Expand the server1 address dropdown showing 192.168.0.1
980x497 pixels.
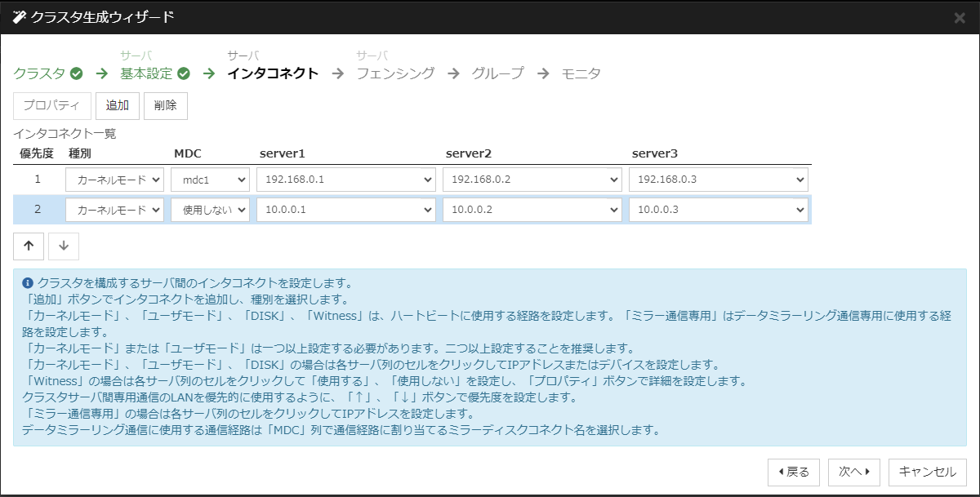pos(345,179)
